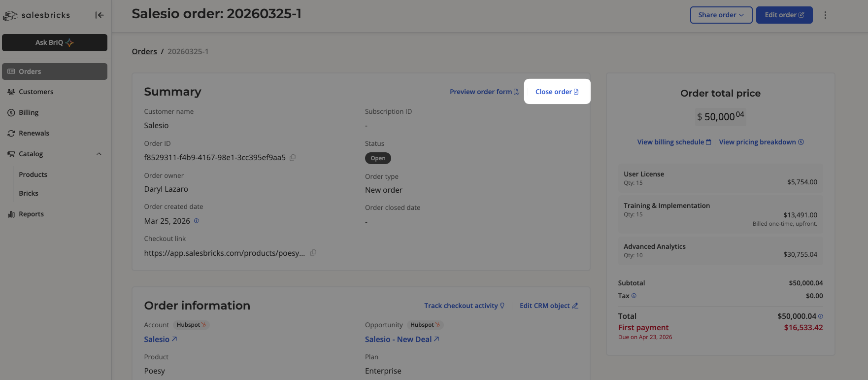
Task: Open View pricing breakdown
Action: click(x=762, y=142)
